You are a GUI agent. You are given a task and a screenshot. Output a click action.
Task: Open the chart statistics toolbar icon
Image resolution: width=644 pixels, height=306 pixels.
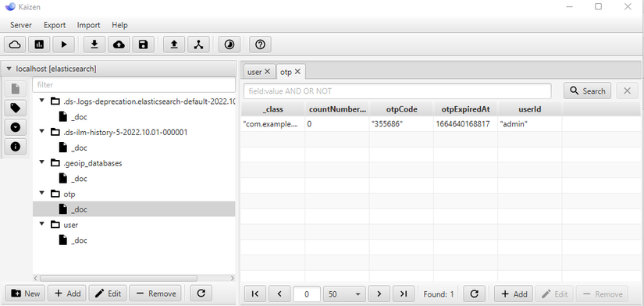(x=39, y=44)
